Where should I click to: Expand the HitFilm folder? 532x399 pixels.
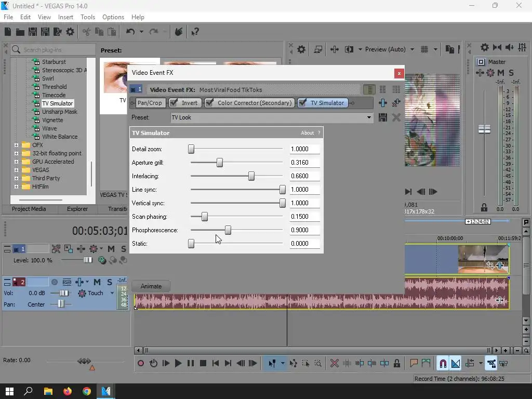[16, 187]
